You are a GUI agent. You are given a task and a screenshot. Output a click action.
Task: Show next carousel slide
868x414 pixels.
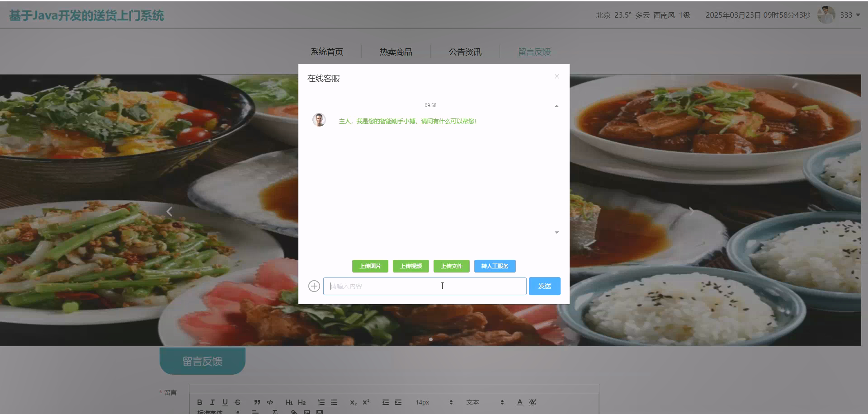[691, 211]
